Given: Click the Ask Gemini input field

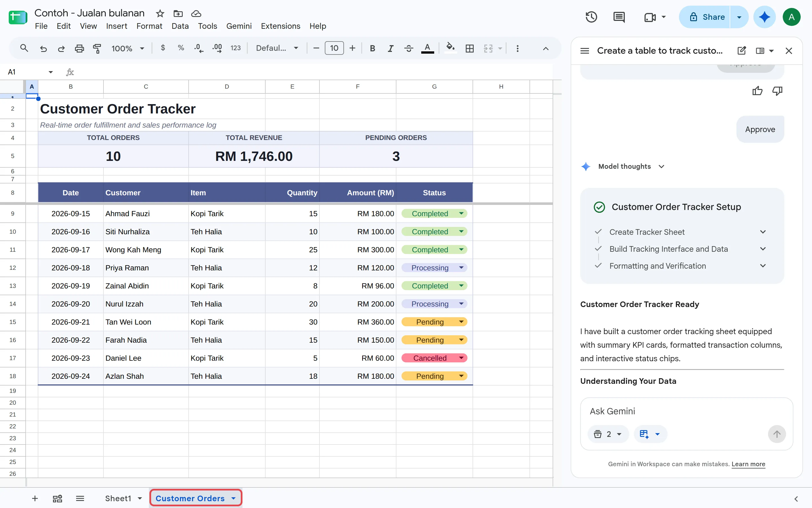Looking at the screenshot, I should [x=686, y=411].
